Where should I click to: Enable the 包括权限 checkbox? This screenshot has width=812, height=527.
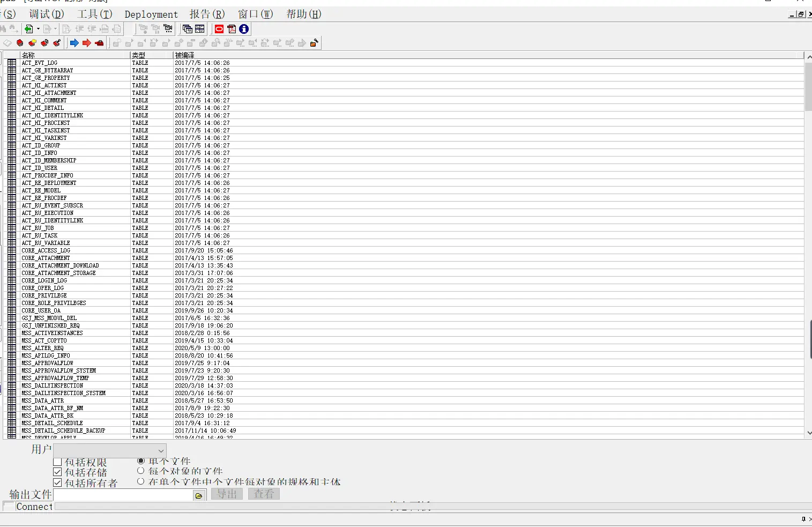coord(58,462)
